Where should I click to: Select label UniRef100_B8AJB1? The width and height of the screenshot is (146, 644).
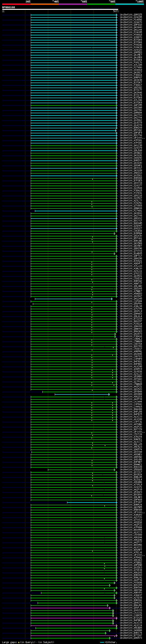131,605
